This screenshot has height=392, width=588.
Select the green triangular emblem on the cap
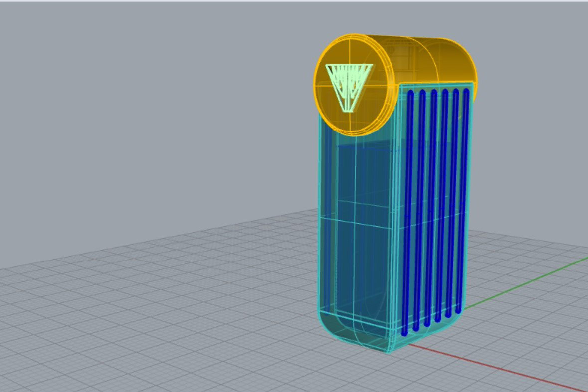click(x=349, y=88)
